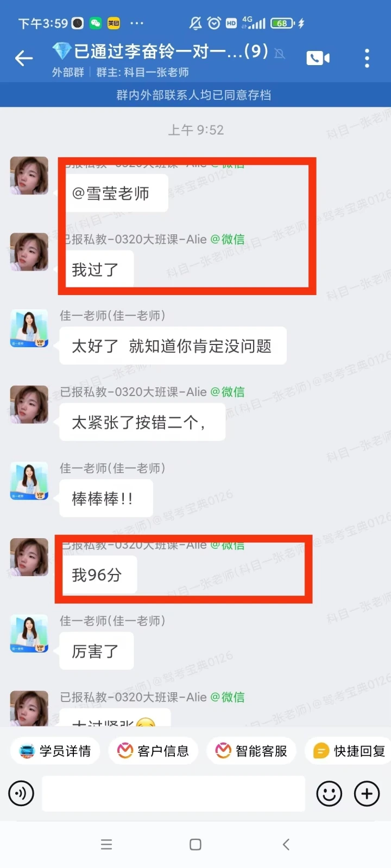Tap the muted bell icon beside title
The image size is (391, 868).
[x=280, y=53]
